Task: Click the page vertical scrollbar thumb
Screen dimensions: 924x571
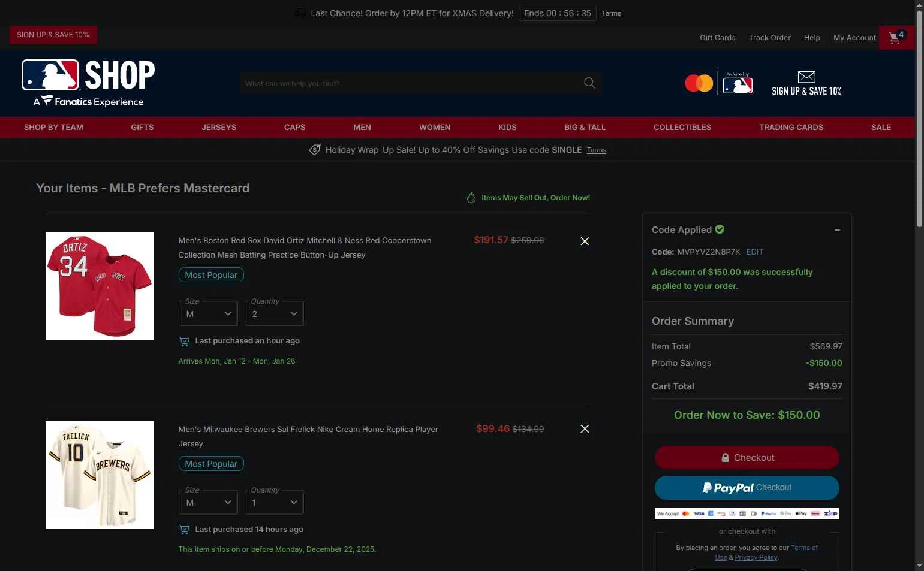Action: (x=919, y=119)
